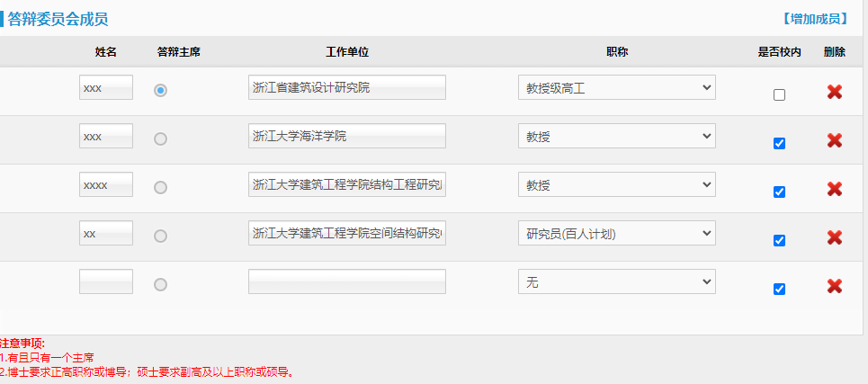Screen dimensions: 868x384
Task: Expand the 无 title dropdown
Action: click(x=617, y=281)
